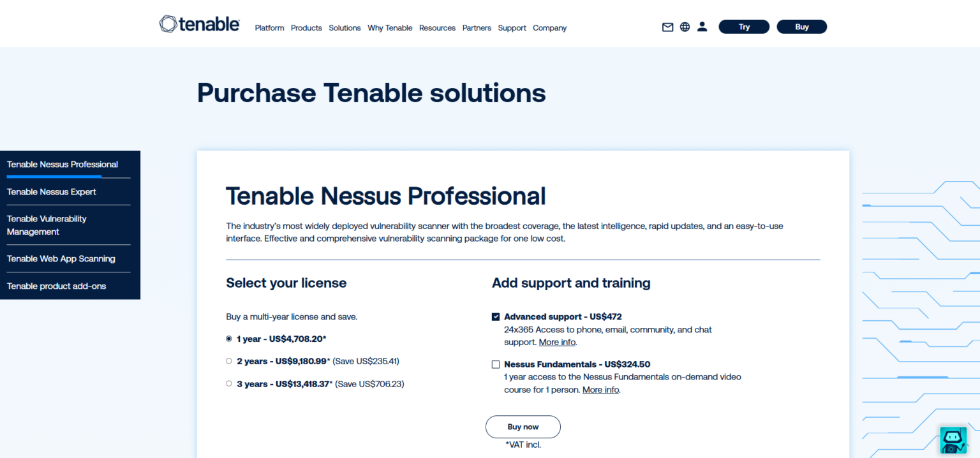Disable the Advanced support checkbox
The image size is (980, 458).
point(496,316)
